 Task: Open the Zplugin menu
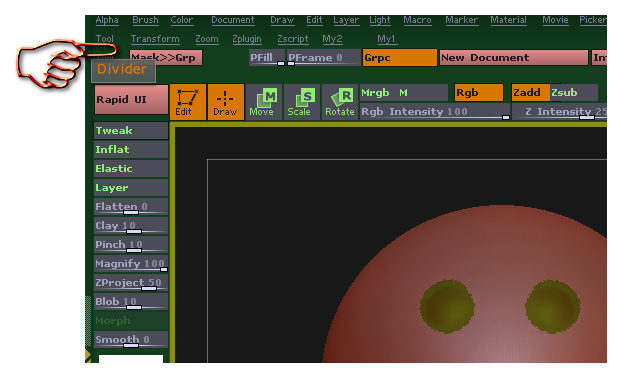tap(247, 39)
